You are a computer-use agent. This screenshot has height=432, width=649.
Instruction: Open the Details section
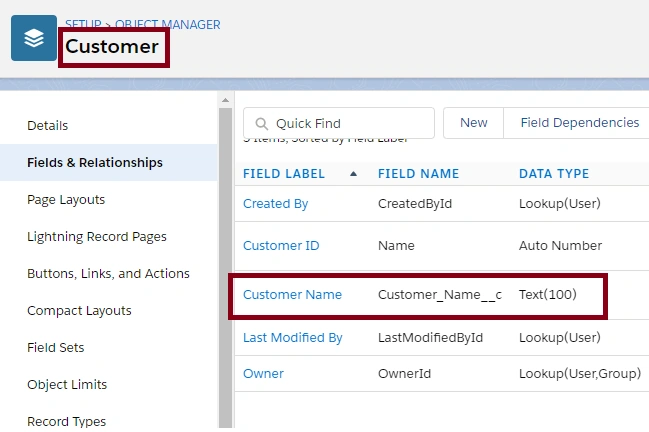(x=48, y=125)
